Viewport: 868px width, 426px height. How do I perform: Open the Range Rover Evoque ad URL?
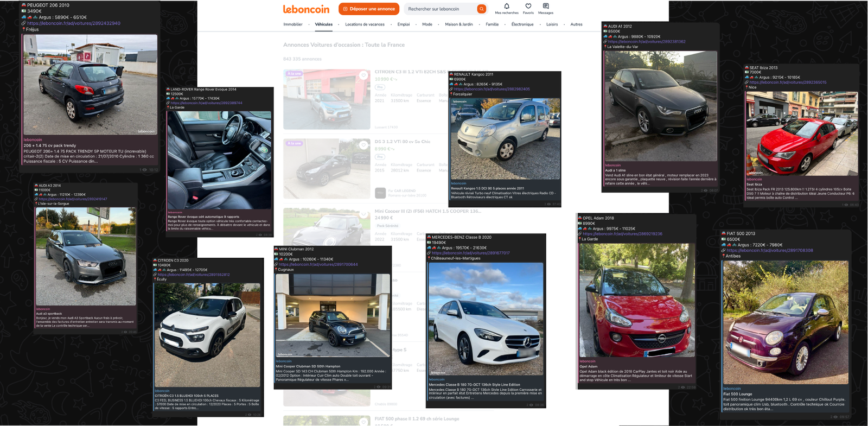tap(207, 103)
